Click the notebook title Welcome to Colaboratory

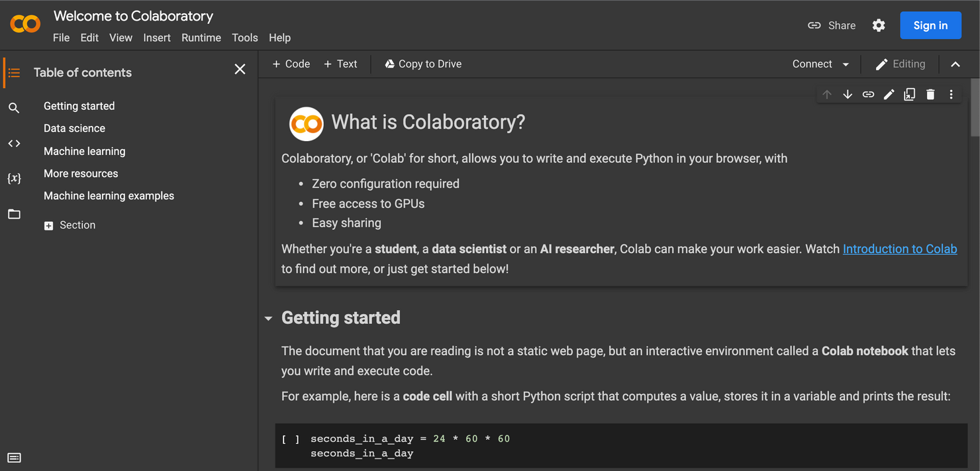133,16
